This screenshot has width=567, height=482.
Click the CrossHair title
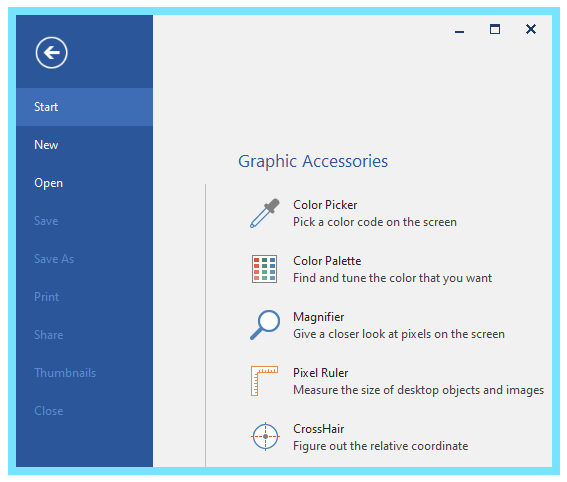(318, 429)
